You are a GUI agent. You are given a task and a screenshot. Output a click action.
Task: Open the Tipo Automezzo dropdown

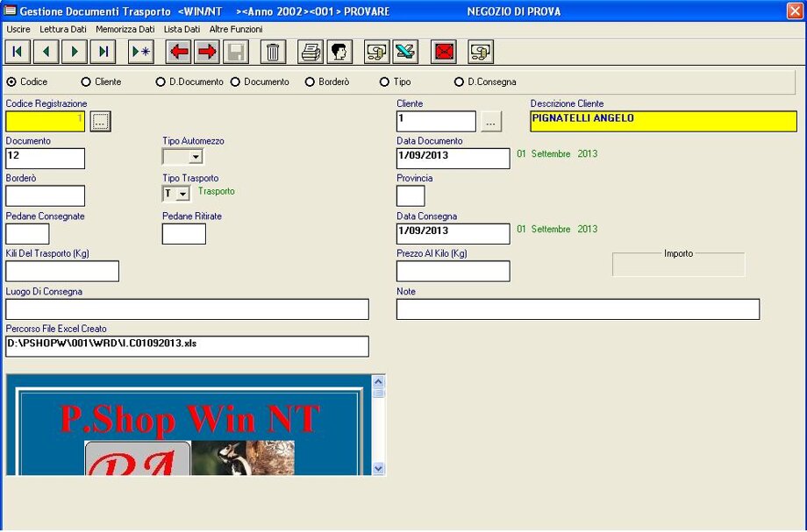coord(196,158)
